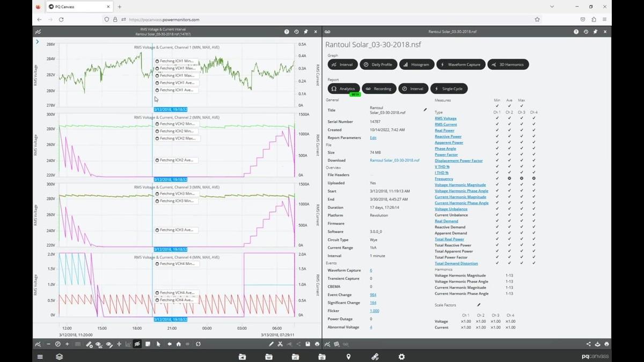The width and height of the screenshot is (644, 362).
Task: Edit scale factors with pencil icon
Action: pos(479,305)
